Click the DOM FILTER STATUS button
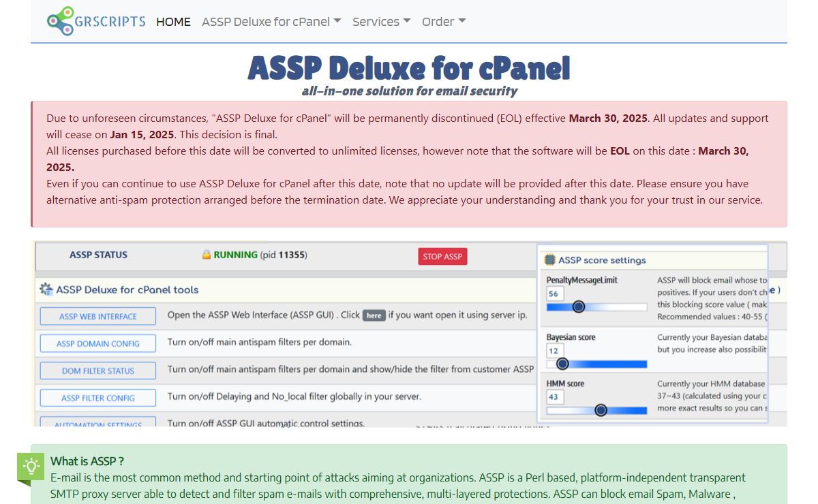Screen dimensions: 818x504 (x=98, y=371)
